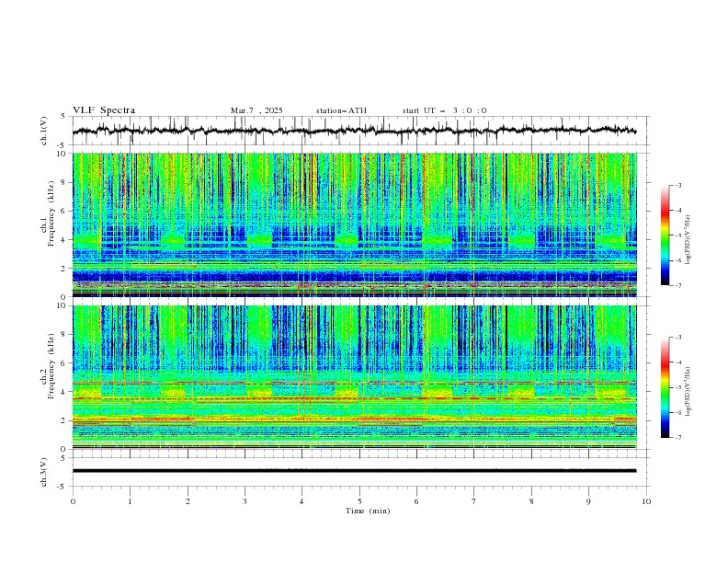Click inside the ch.2 spectrogram panel
728x563 pixels.
pyautogui.click(x=354, y=377)
